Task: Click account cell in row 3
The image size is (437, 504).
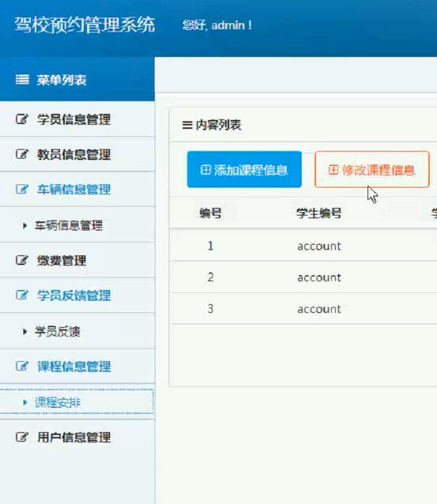Action: coord(319,309)
